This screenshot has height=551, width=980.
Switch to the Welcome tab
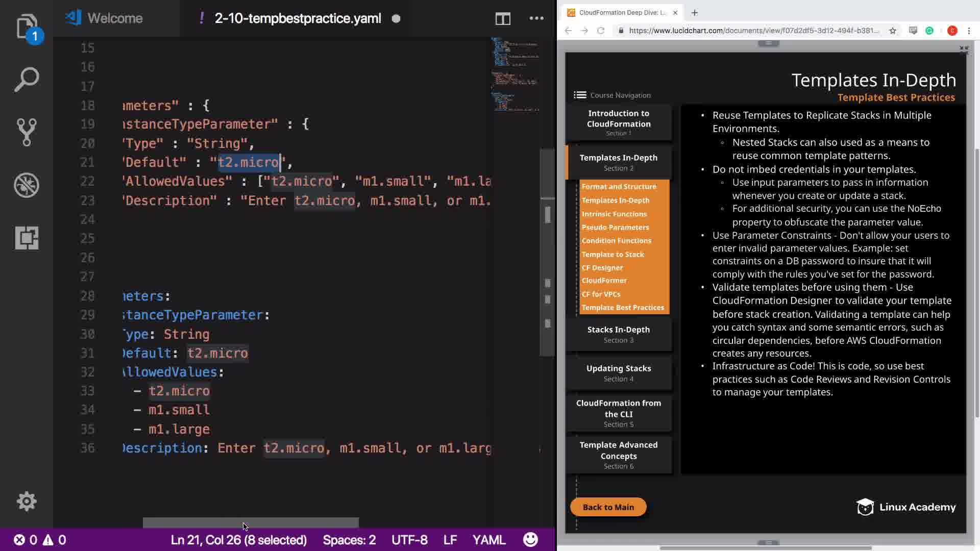[x=115, y=18]
